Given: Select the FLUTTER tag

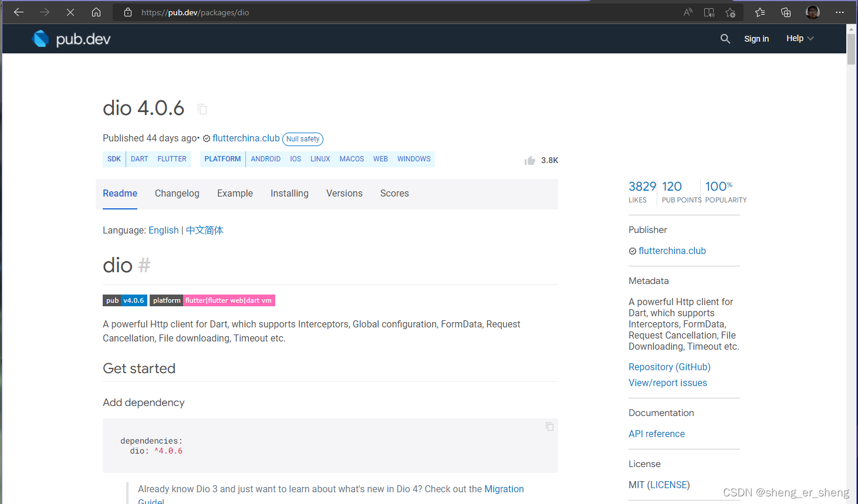Looking at the screenshot, I should (x=172, y=159).
